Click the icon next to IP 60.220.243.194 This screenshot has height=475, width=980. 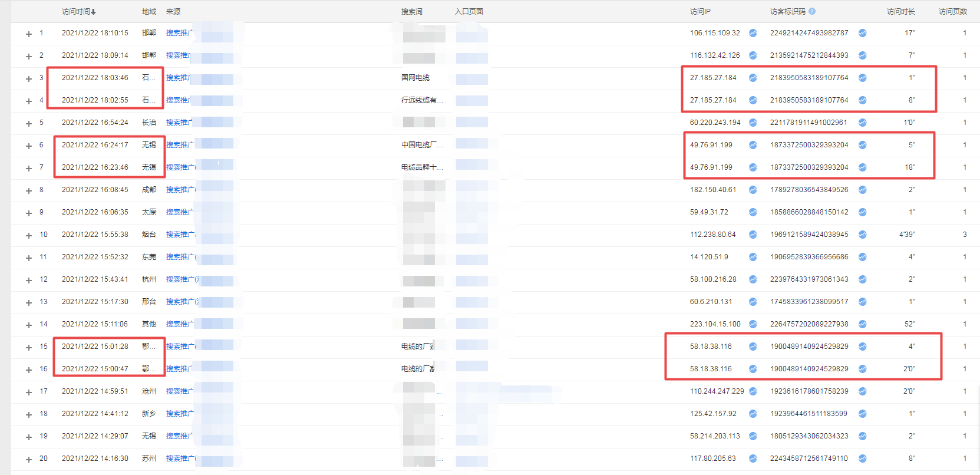point(753,123)
